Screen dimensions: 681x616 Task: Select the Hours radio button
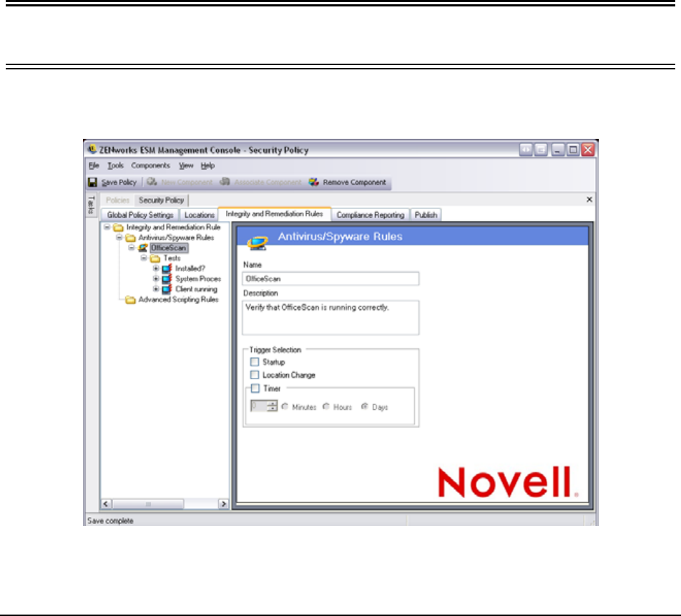[x=326, y=406]
